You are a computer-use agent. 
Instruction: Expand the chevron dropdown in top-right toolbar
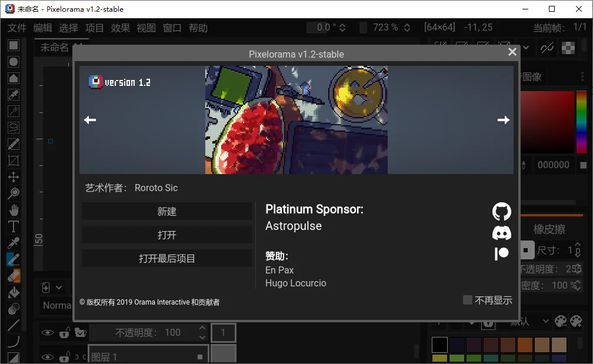coord(526,48)
